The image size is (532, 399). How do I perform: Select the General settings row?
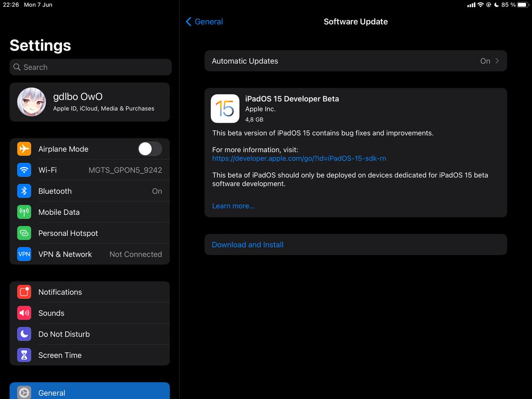tap(90, 392)
